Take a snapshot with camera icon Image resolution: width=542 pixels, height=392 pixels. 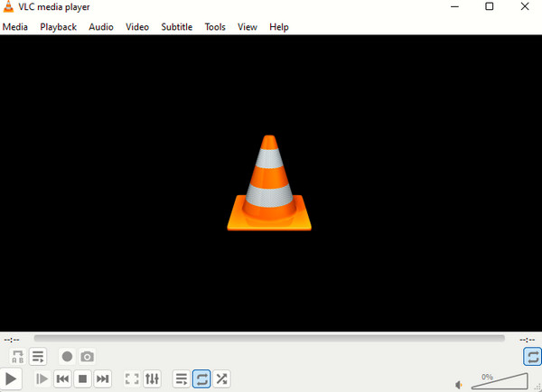point(87,357)
